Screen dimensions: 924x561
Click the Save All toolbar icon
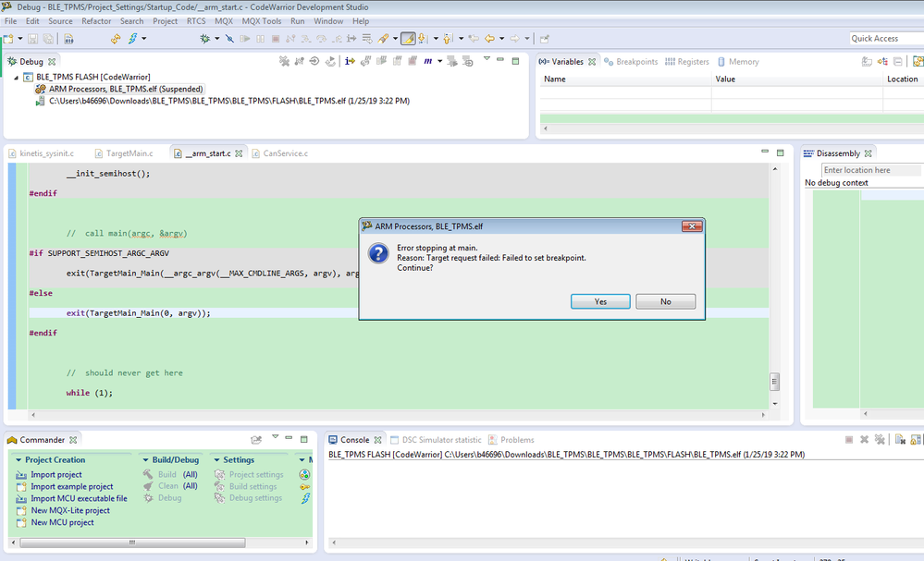48,39
